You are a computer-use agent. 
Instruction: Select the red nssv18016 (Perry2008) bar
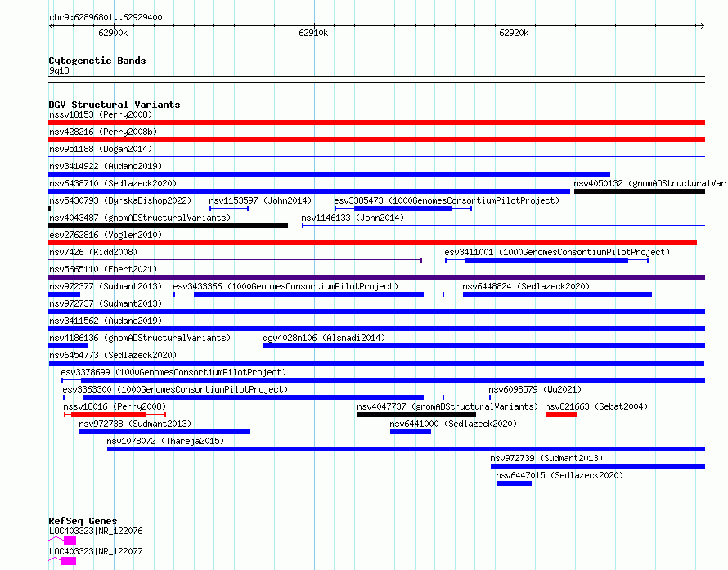(115, 415)
